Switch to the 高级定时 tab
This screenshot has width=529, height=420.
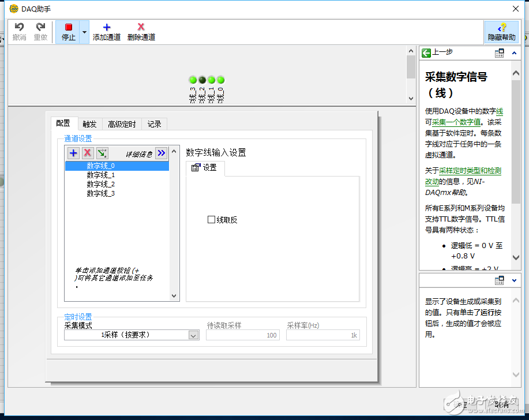click(x=122, y=124)
